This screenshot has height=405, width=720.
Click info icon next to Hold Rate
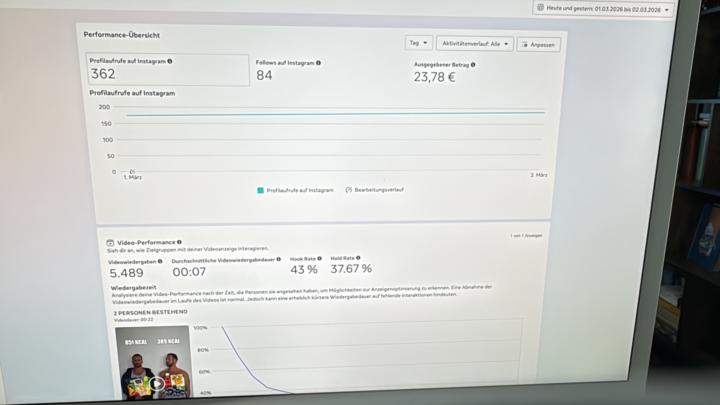(358, 258)
